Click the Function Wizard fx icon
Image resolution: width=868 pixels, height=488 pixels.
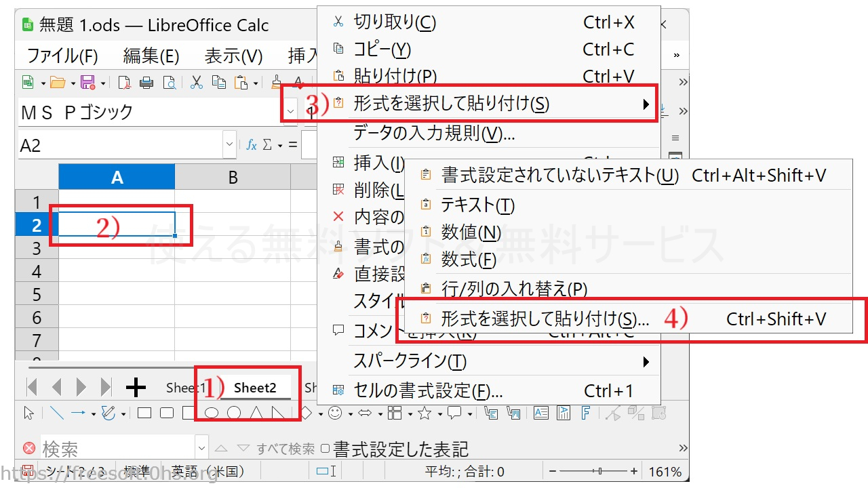[x=252, y=145]
